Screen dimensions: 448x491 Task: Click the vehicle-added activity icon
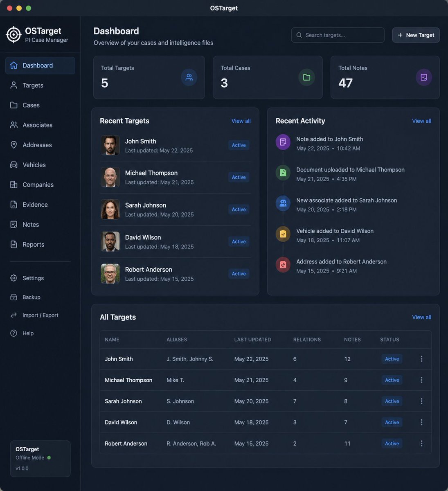(283, 234)
